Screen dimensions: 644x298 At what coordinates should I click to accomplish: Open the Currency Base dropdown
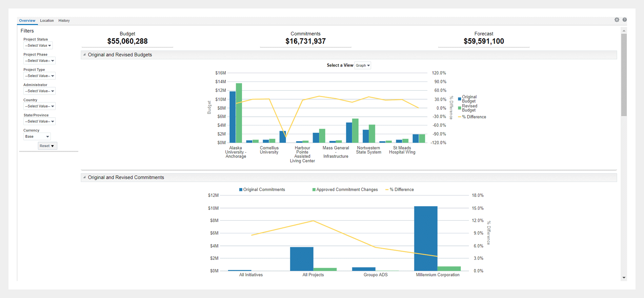point(37,137)
